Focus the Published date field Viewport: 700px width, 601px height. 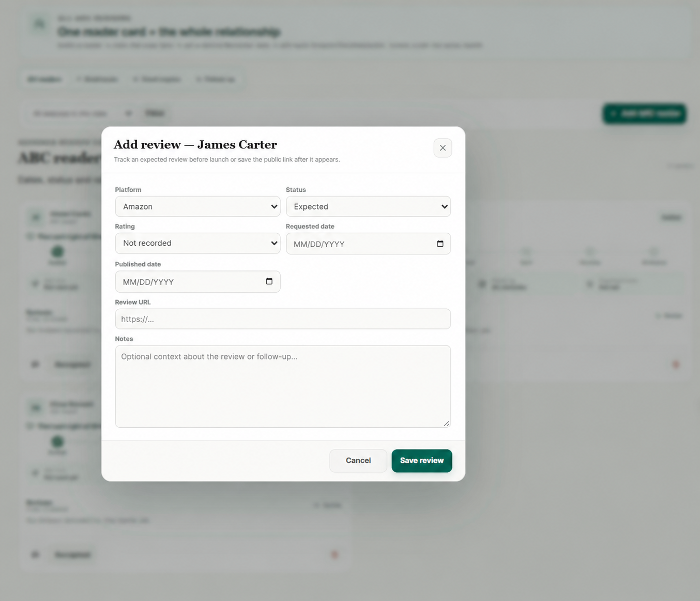pyautogui.click(x=197, y=282)
